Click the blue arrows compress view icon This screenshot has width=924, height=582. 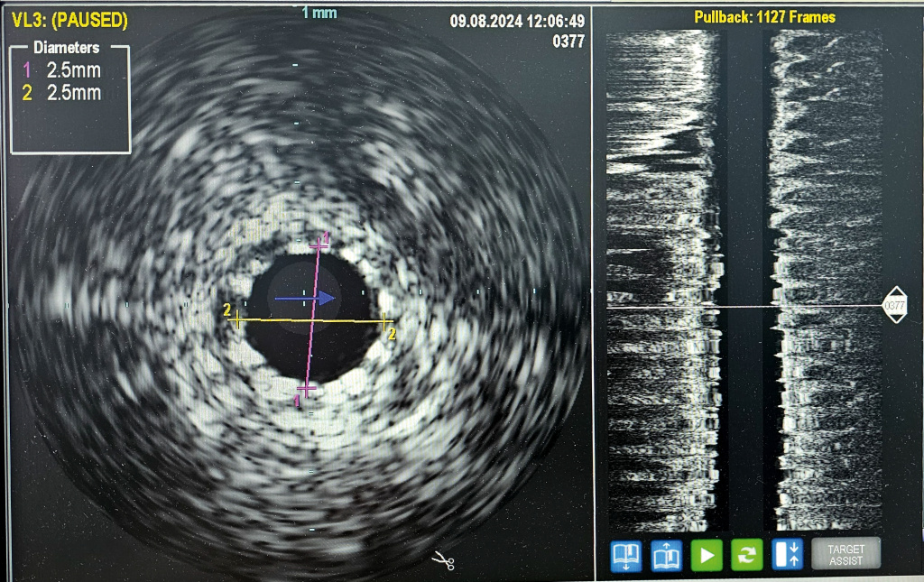pos(787,554)
